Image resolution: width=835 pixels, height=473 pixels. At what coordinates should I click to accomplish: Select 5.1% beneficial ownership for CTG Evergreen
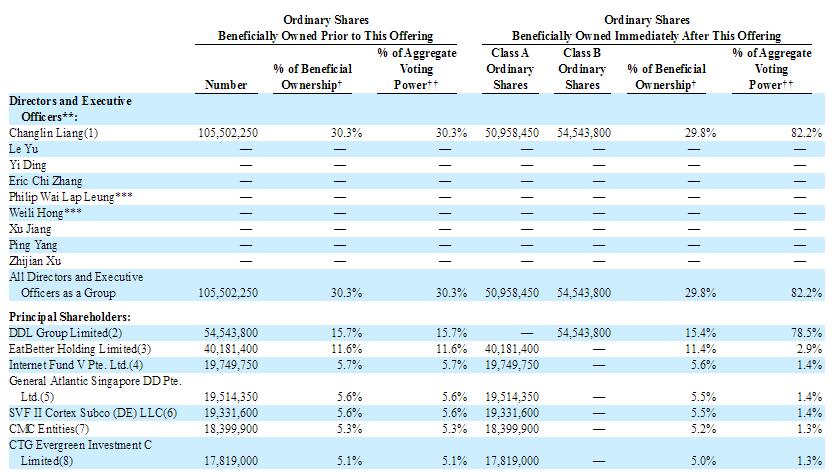(349, 461)
